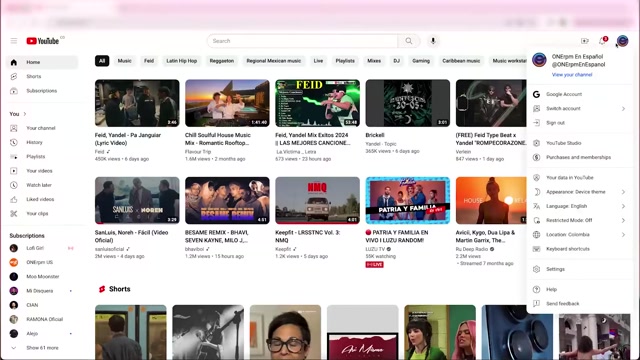Open Chill Soulful House Music thumbnail
Viewport: 640px width, 360px height.
pyautogui.click(x=227, y=103)
